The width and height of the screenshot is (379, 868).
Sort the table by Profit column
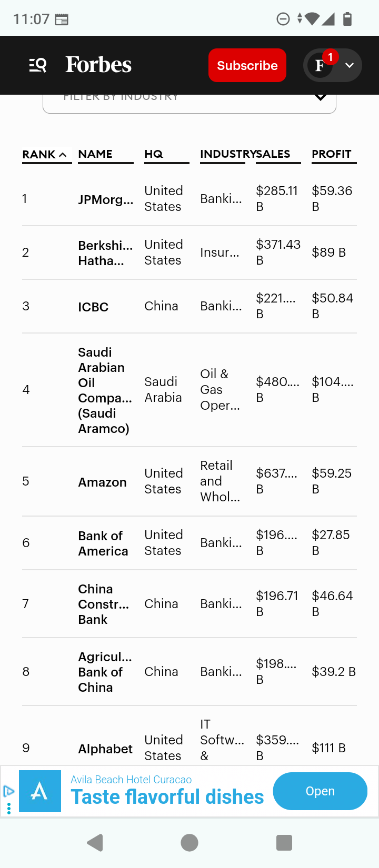332,154
